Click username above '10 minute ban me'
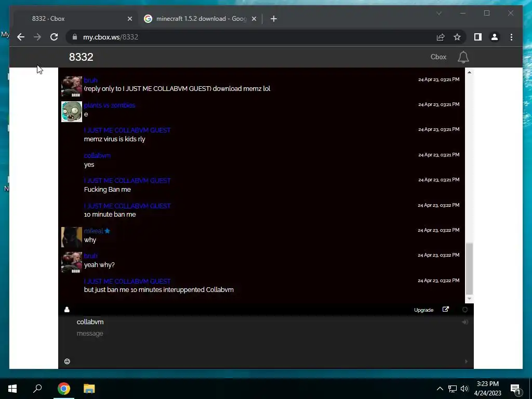The image size is (532, 399). click(127, 206)
